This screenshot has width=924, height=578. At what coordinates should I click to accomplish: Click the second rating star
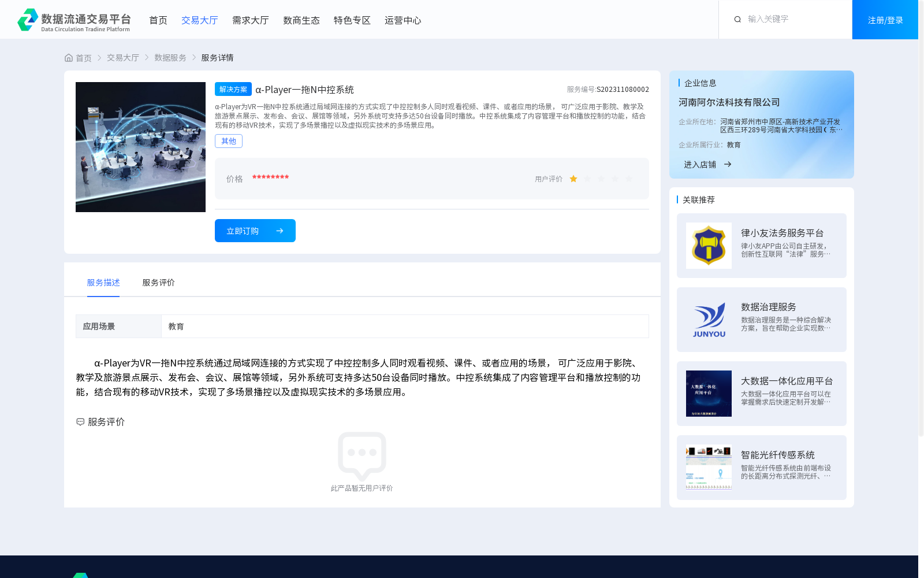coord(587,179)
